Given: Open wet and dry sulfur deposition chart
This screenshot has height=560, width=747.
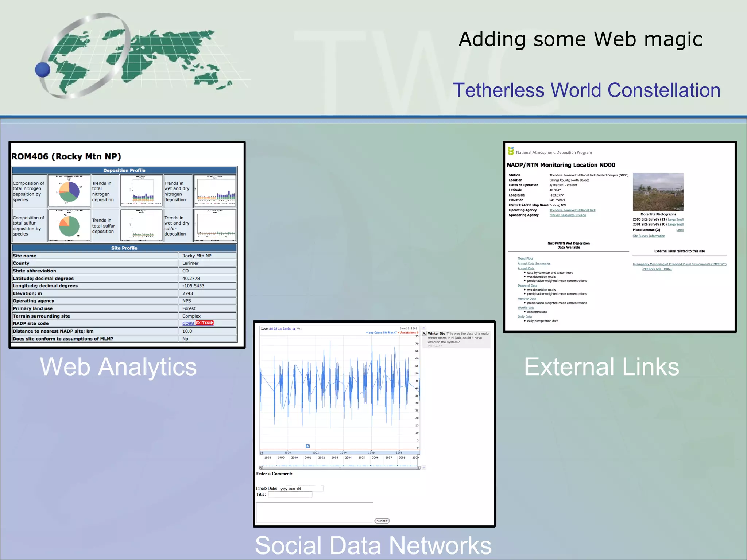Looking at the screenshot, I should pos(215,225).
